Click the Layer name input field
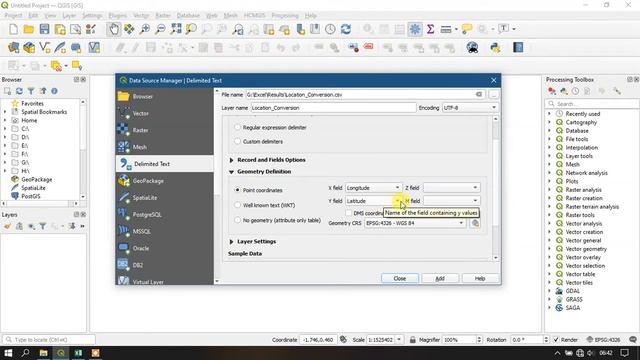The image size is (640, 360). click(x=333, y=108)
